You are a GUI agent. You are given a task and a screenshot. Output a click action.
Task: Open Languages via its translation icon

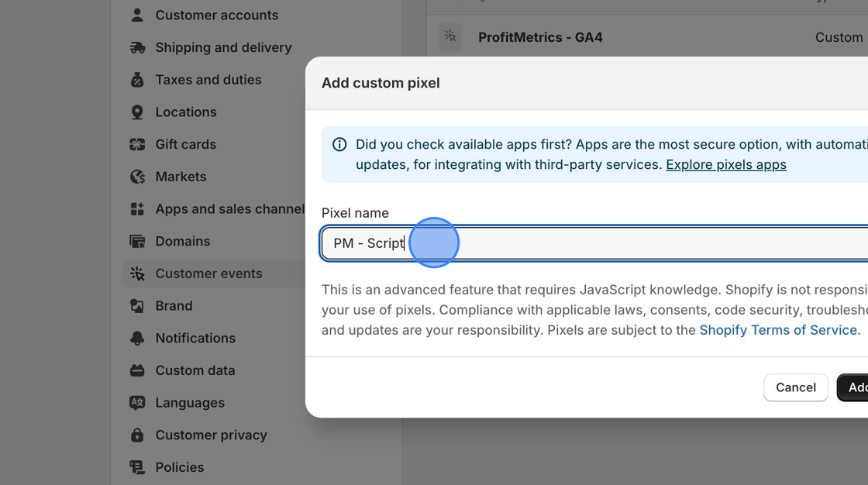tap(137, 402)
